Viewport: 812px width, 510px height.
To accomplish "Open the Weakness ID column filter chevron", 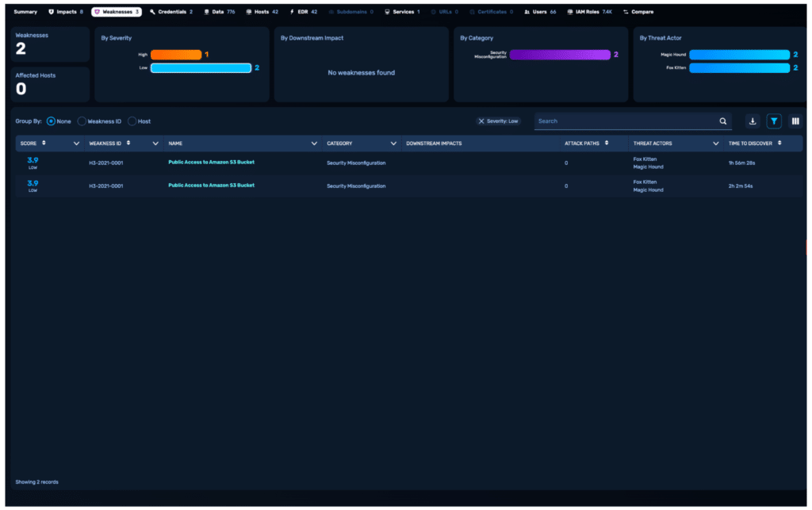I will click(x=155, y=144).
